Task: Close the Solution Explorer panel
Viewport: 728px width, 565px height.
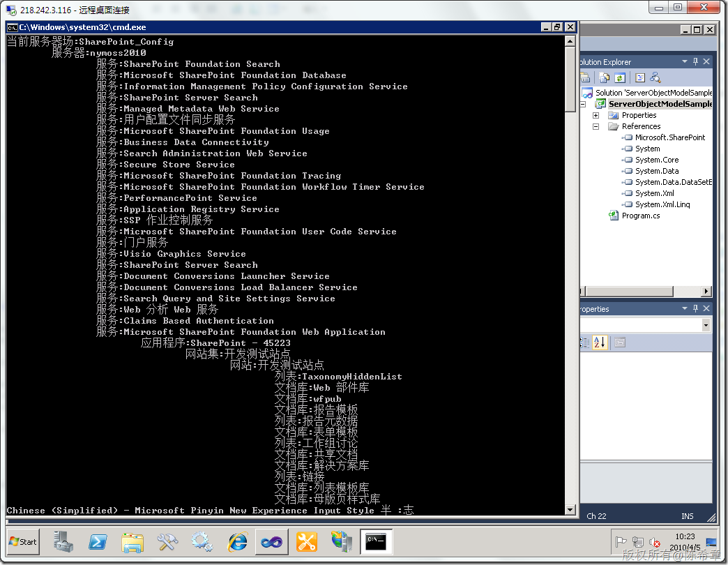Action: 706,61
